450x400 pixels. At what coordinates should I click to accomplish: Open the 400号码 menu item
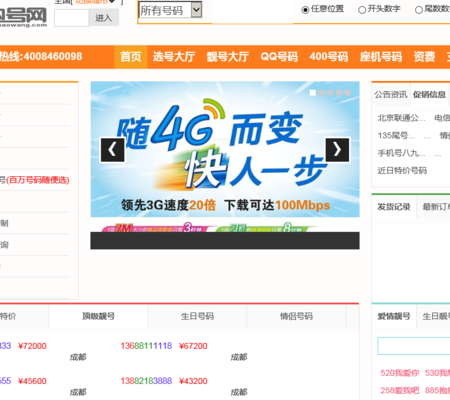329,57
